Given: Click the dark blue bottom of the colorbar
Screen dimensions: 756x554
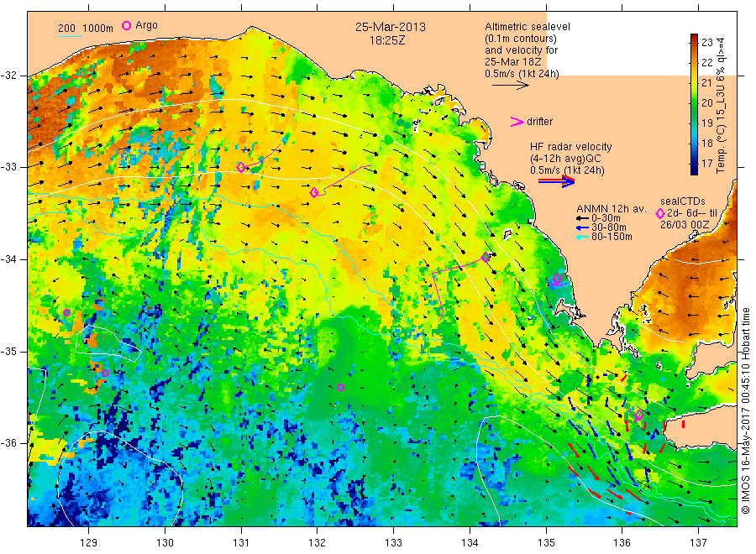Looking at the screenshot, I should tap(695, 170).
